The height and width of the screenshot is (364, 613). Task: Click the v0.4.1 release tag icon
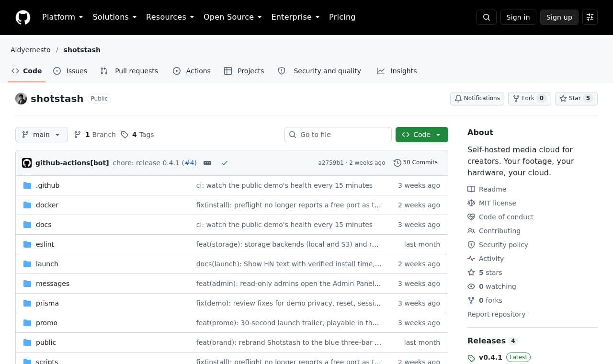(471, 358)
